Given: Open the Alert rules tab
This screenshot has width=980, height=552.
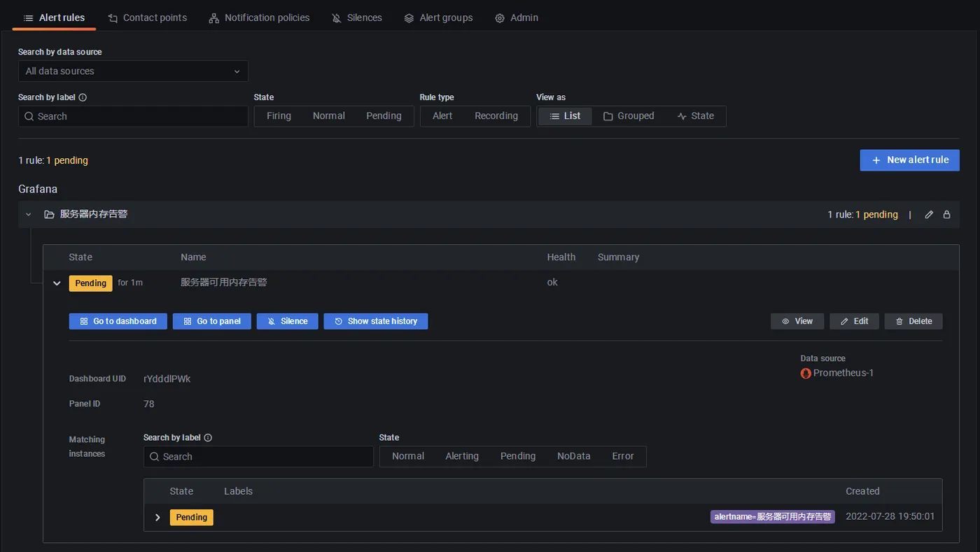Looking at the screenshot, I should coord(54,17).
